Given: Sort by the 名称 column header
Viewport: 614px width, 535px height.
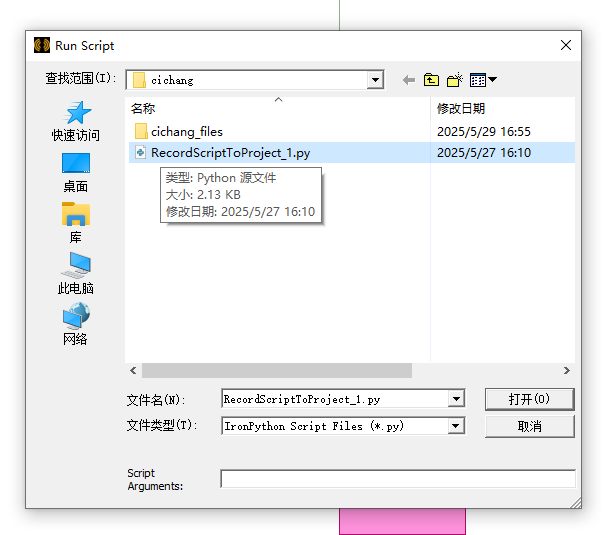Looking at the screenshot, I should (x=278, y=108).
